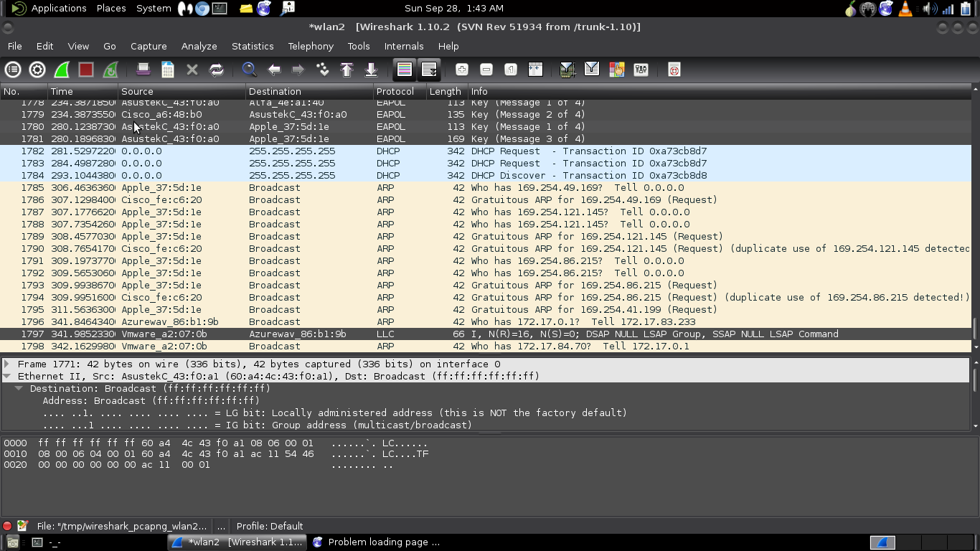
Task: Edit capture file comment status icon
Action: click(22, 526)
